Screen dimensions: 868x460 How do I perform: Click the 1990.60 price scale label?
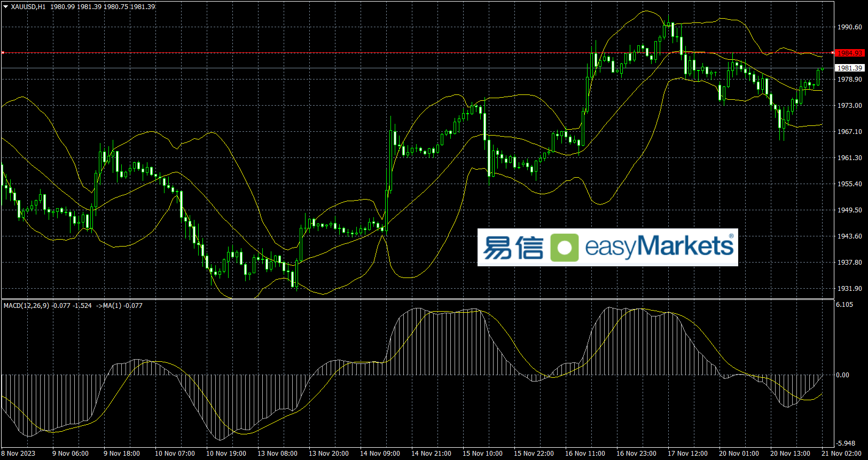coord(849,27)
